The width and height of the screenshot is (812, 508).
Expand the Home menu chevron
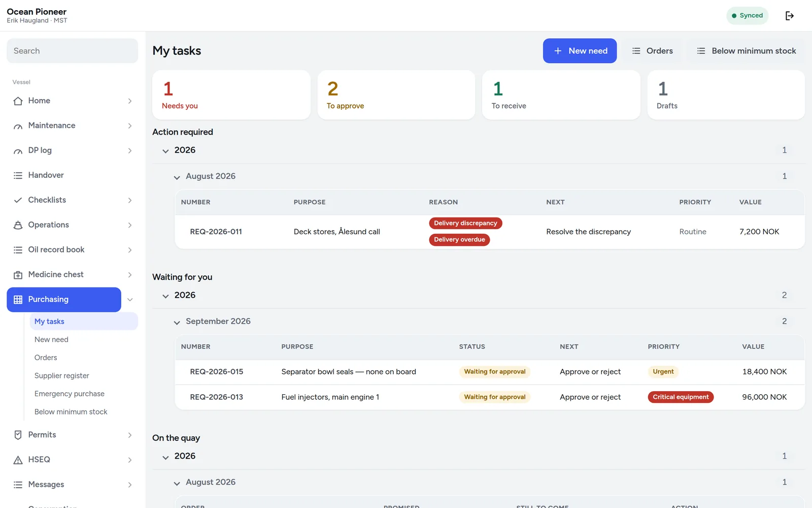coord(130,101)
